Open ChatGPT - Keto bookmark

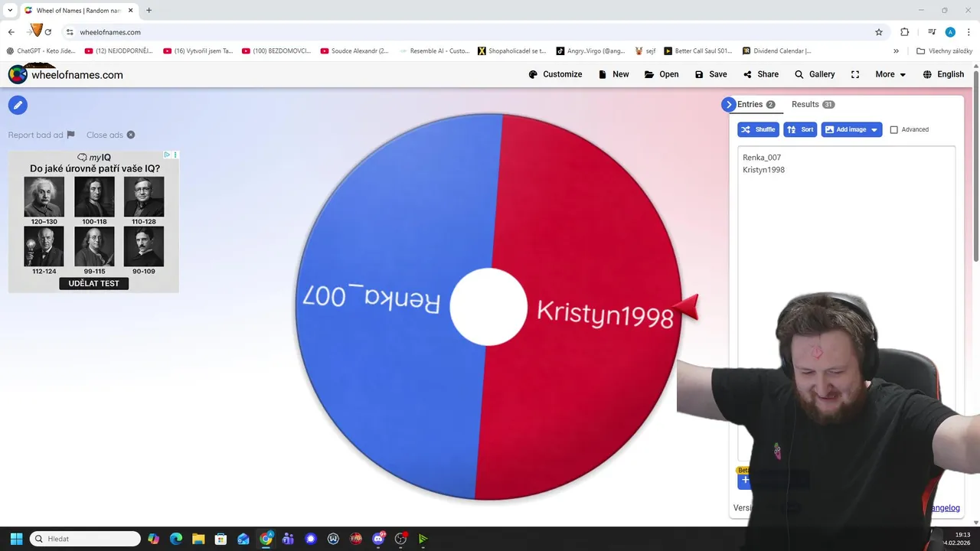click(x=41, y=51)
